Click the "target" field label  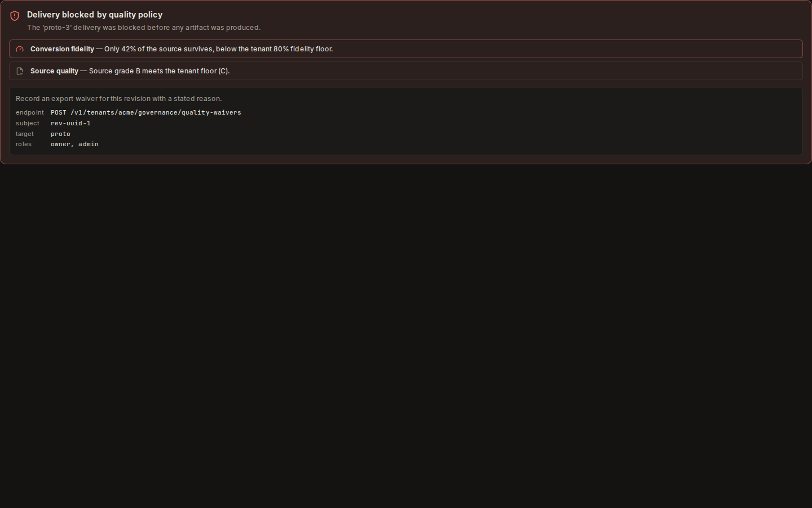click(25, 134)
